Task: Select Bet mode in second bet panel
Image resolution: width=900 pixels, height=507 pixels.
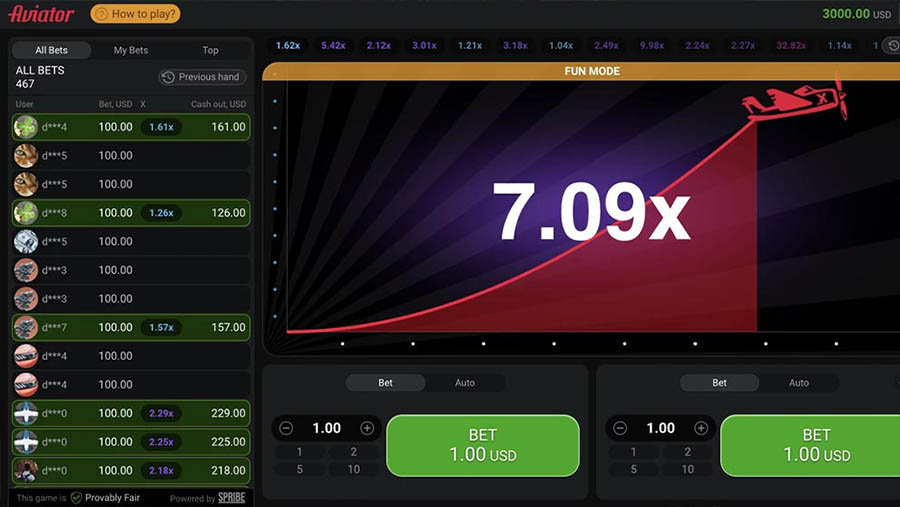Action: tap(719, 383)
